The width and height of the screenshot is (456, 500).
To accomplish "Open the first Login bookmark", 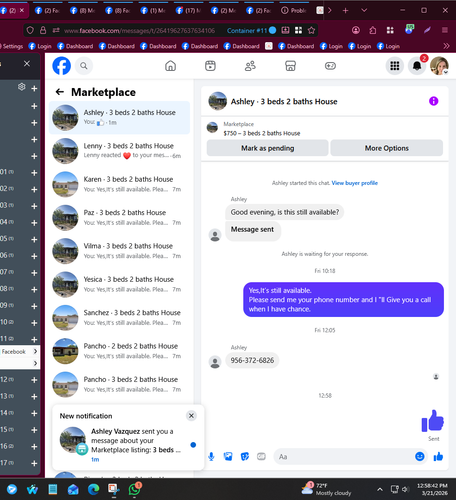I will pos(40,46).
